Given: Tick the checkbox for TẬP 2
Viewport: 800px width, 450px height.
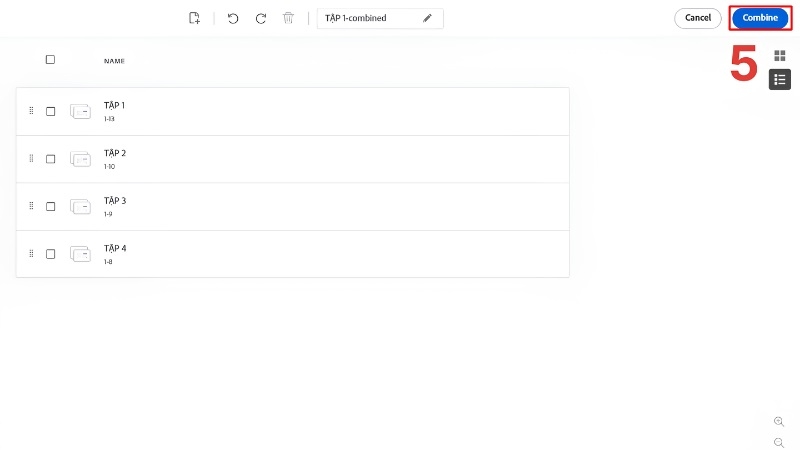Looking at the screenshot, I should [51, 159].
